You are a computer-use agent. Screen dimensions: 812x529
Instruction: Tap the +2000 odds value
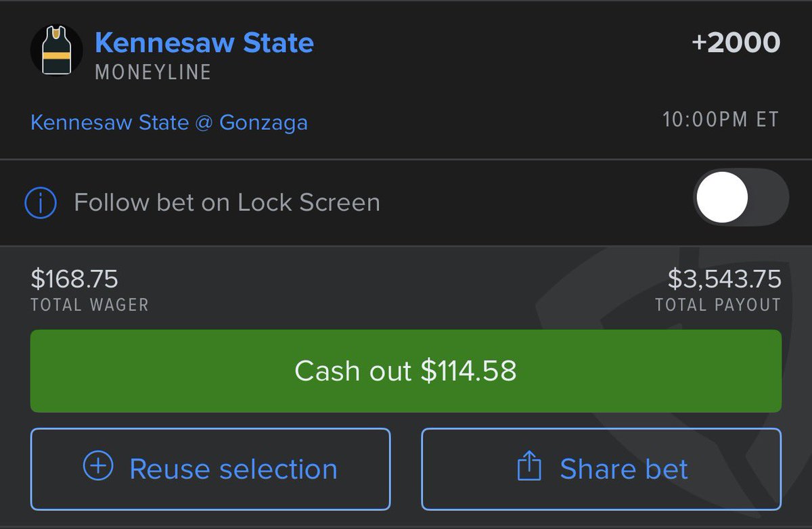pos(736,43)
